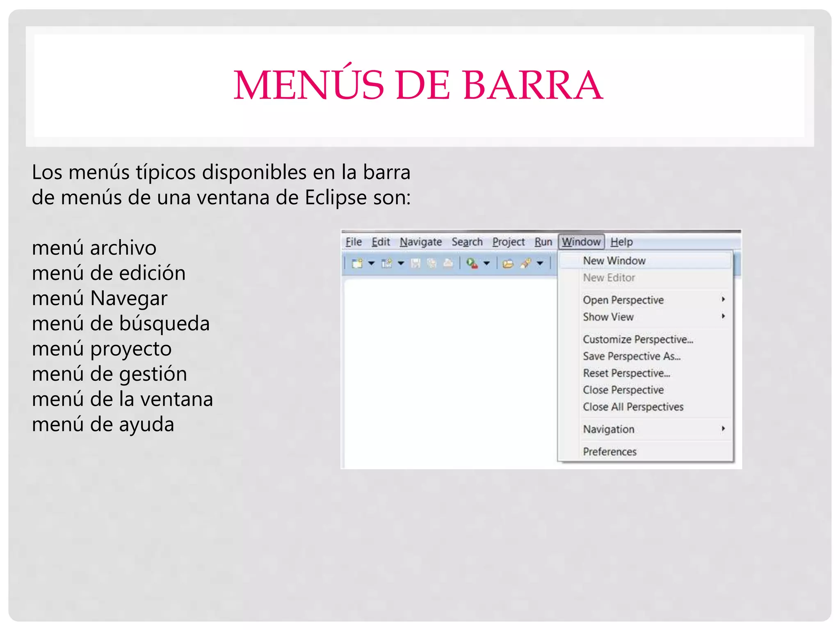Click the New wizard toolbar icon
840x630 pixels.
point(357,263)
